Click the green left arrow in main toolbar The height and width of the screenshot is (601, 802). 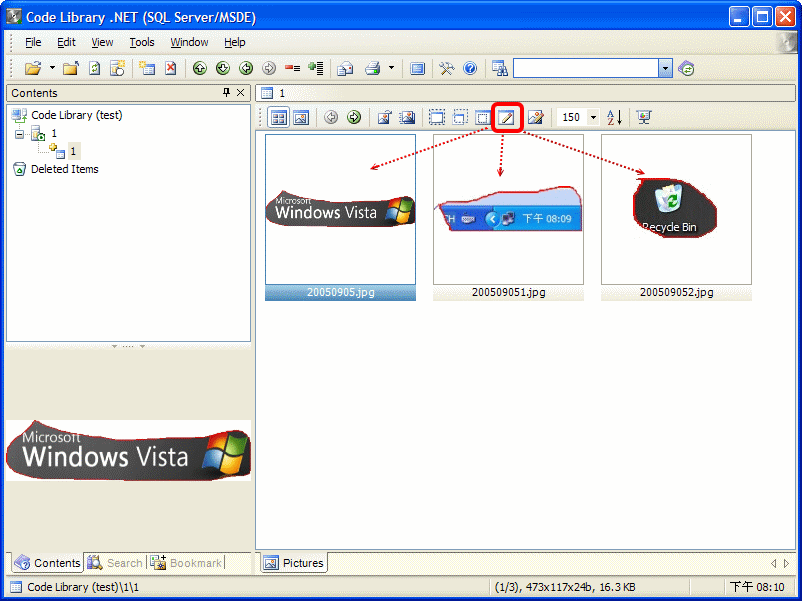pyautogui.click(x=246, y=68)
